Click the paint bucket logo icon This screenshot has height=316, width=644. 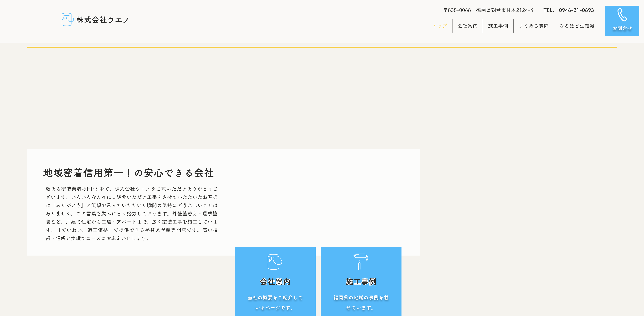(x=67, y=19)
